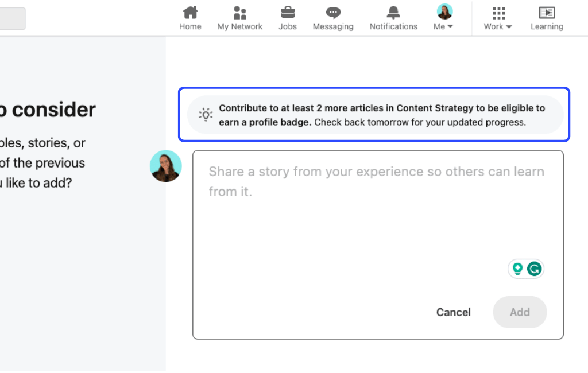The height and width of the screenshot is (373, 588).
Task: Select the Home icon in navigation
Action: pyautogui.click(x=190, y=13)
